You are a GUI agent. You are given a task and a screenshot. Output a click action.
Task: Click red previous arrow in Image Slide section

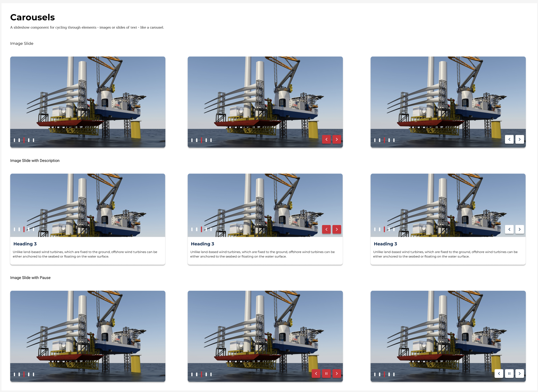pos(326,140)
